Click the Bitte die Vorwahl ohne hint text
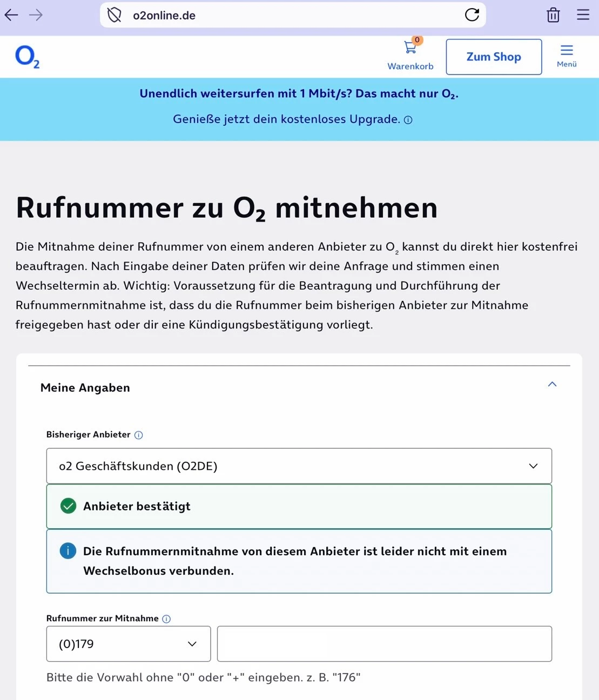Image resolution: width=599 pixels, height=700 pixels. point(204,677)
